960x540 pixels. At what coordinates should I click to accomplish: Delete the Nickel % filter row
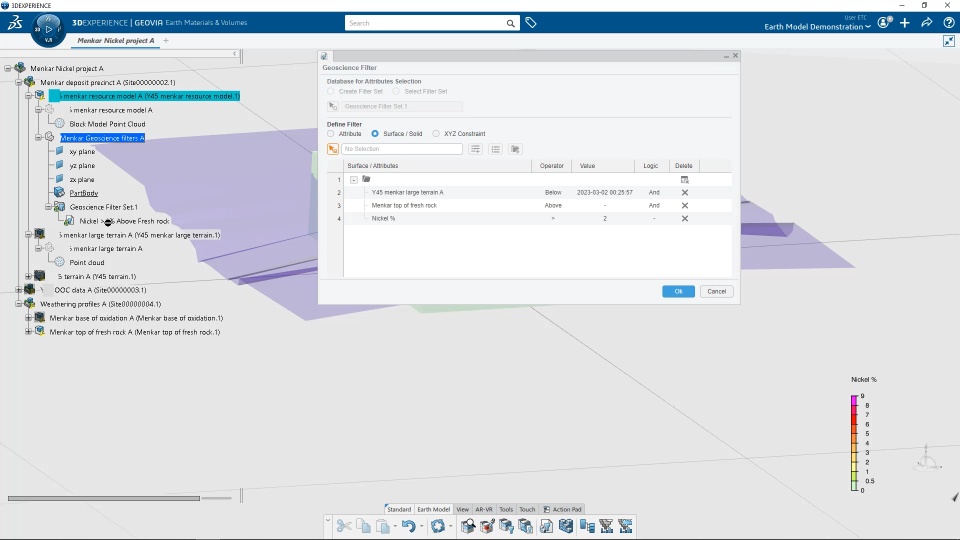pyautogui.click(x=684, y=219)
